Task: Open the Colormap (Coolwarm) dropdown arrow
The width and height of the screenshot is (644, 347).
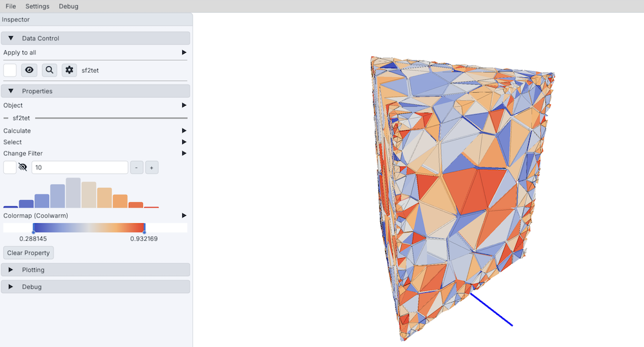Action: point(184,216)
